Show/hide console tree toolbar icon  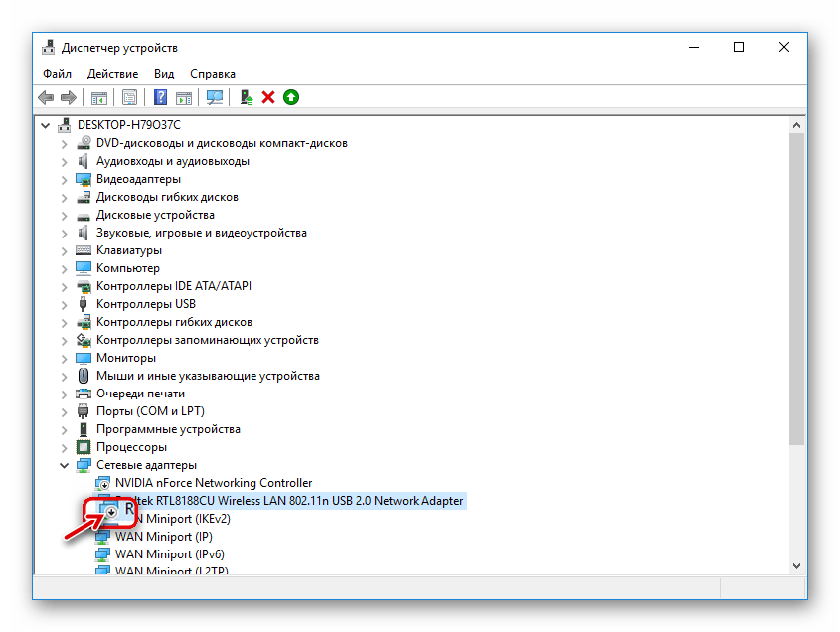tap(99, 98)
